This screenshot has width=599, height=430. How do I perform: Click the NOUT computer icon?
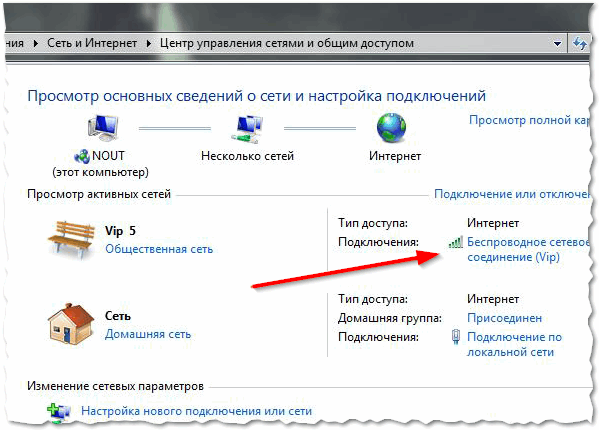point(103,128)
